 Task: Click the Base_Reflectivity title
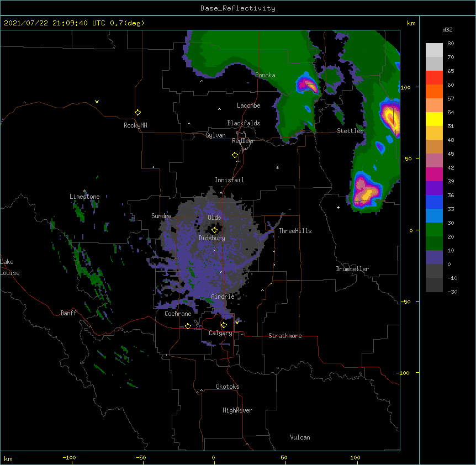238,8
